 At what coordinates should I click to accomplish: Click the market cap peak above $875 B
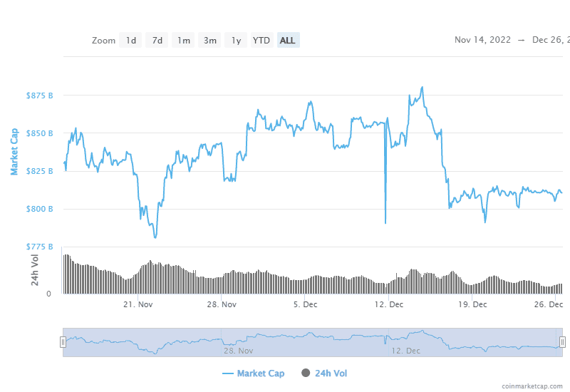[423, 88]
